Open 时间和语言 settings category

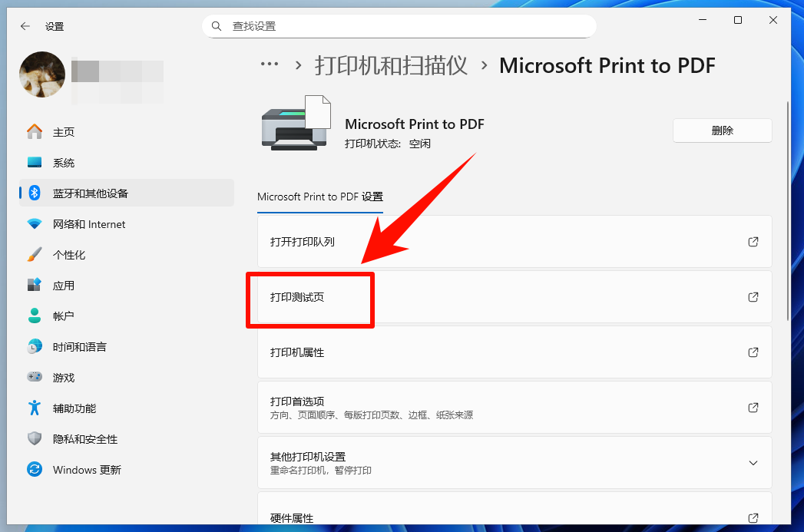tap(127, 347)
